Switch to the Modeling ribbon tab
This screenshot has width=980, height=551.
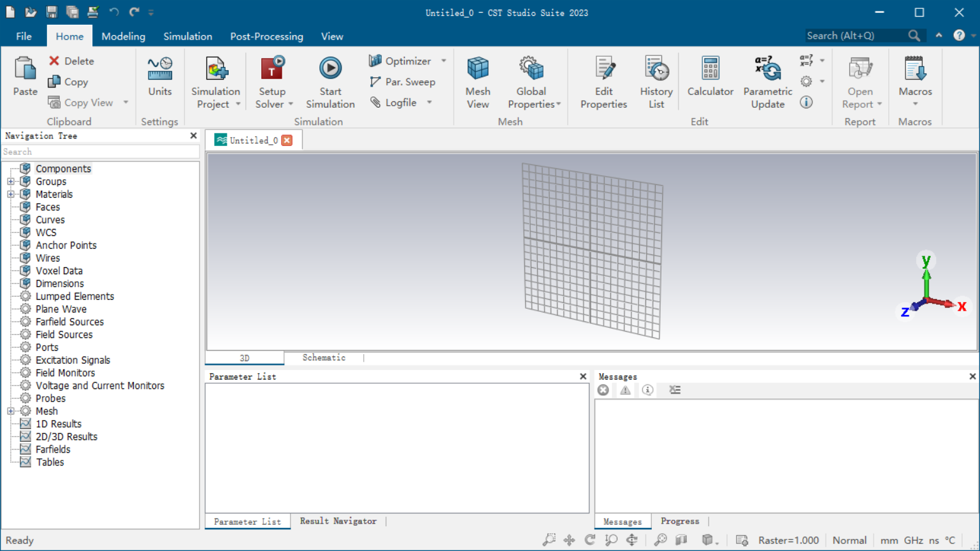[x=123, y=36]
